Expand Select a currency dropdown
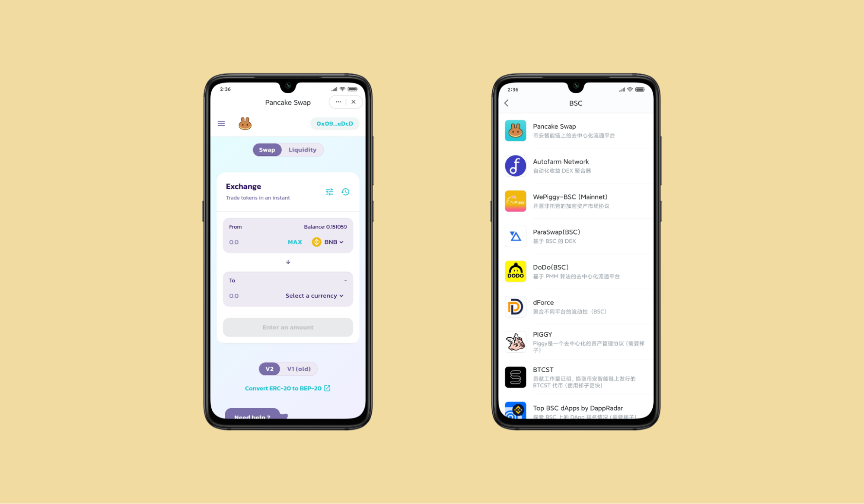864x504 pixels. point(315,295)
